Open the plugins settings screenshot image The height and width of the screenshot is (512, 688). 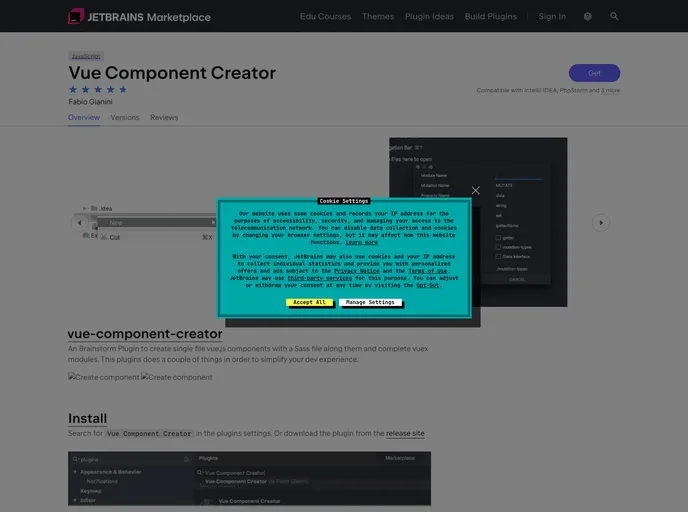tap(249, 479)
